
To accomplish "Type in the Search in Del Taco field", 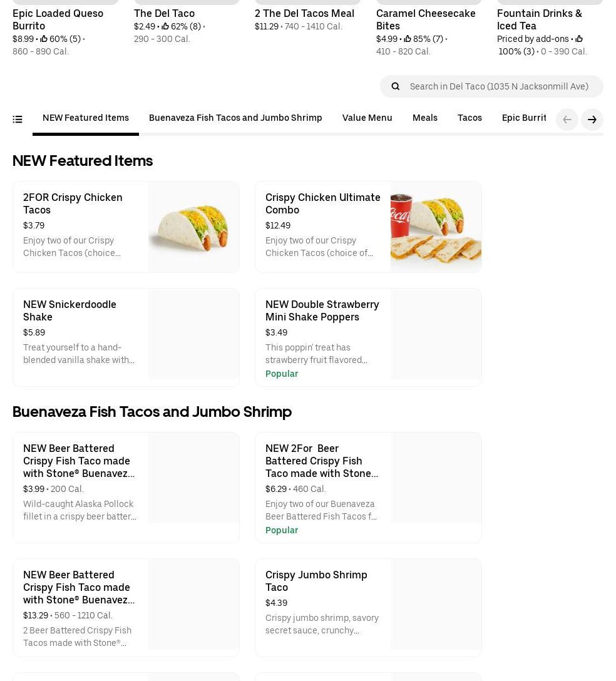I will coord(499,86).
